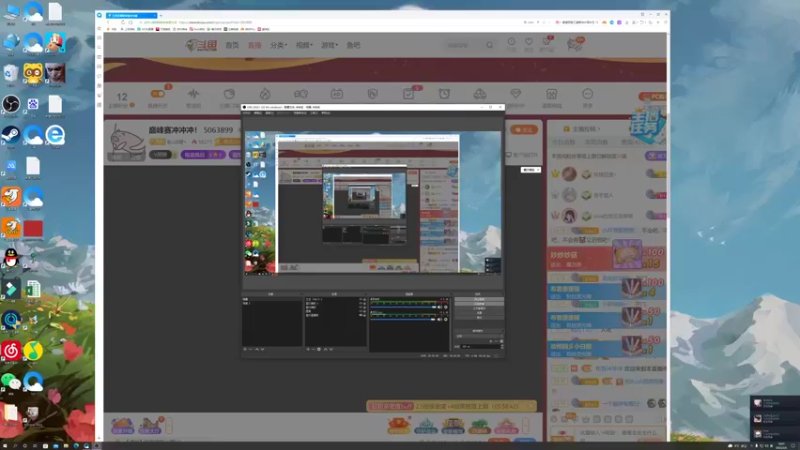Open the heart follow list icon
The width and height of the screenshot is (800, 450).
(x=529, y=42)
